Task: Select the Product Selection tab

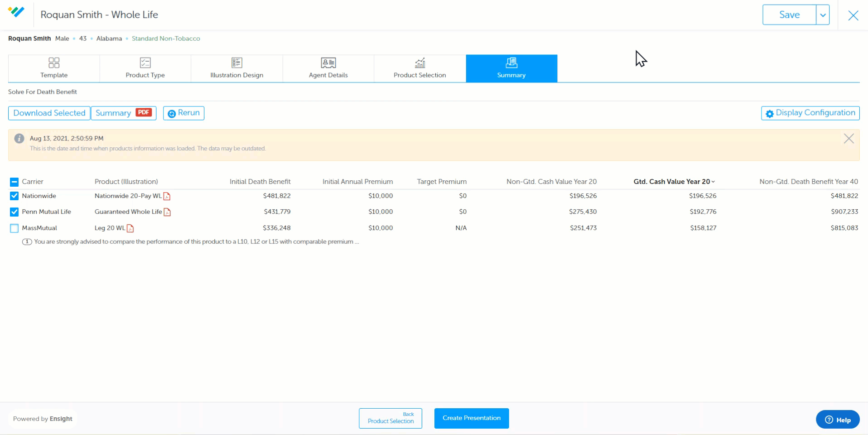Action: point(420,68)
